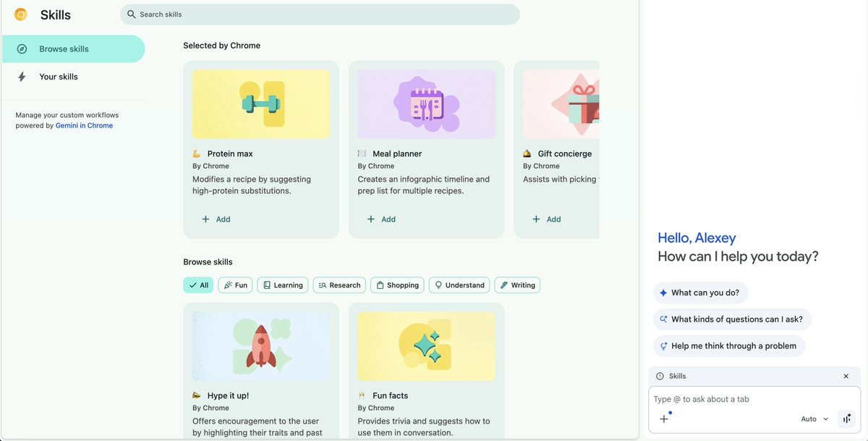The height and width of the screenshot is (441, 868).
Task: Click the search magnifier icon
Action: click(x=132, y=14)
